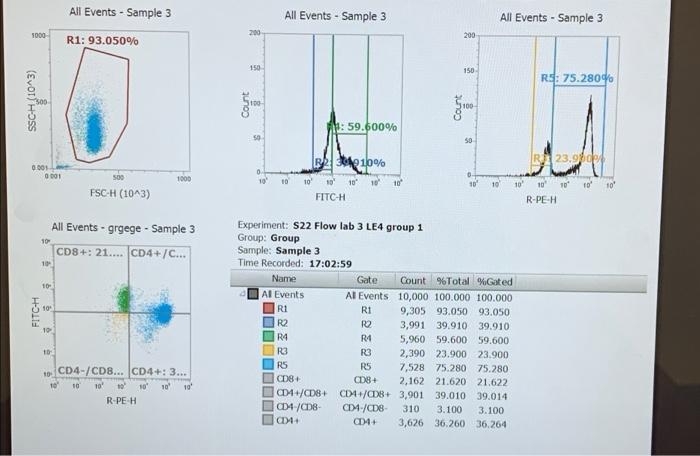Select the All Events row name
This screenshot has height=456, width=700.
click(283, 294)
